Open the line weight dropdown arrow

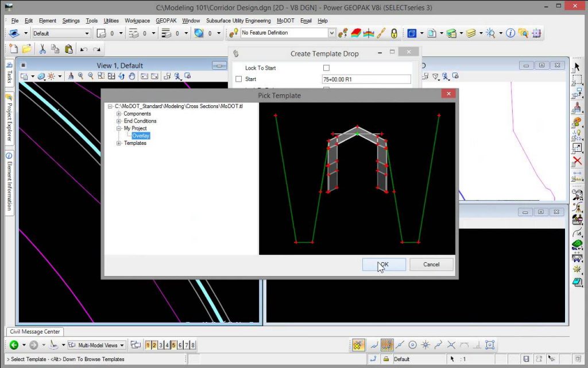pyautogui.click(x=187, y=33)
